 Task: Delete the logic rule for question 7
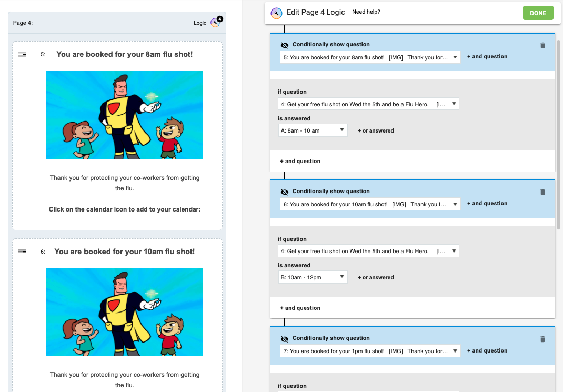click(542, 339)
